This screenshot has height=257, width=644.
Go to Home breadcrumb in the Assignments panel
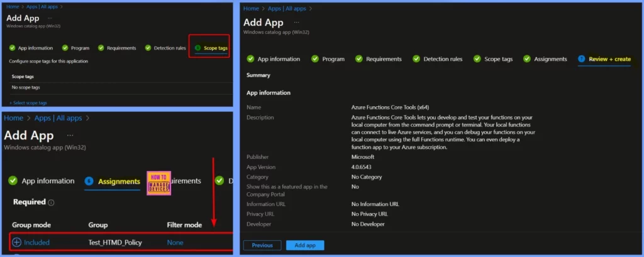14,118
